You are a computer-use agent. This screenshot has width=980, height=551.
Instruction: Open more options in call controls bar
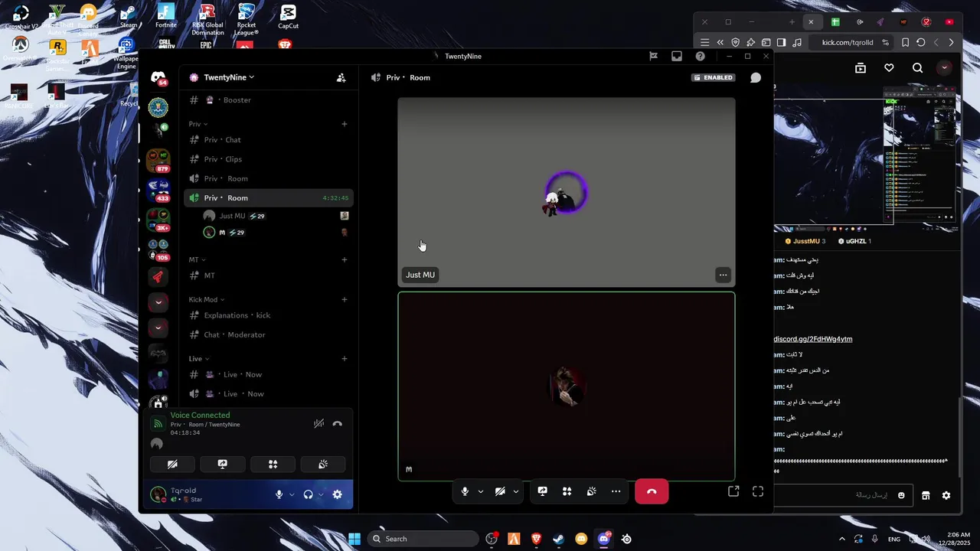click(616, 491)
